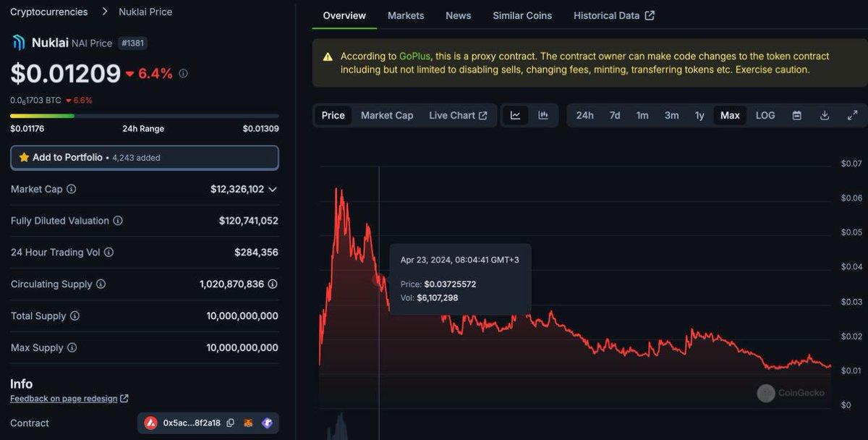Select the line chart view icon

pyautogui.click(x=516, y=116)
